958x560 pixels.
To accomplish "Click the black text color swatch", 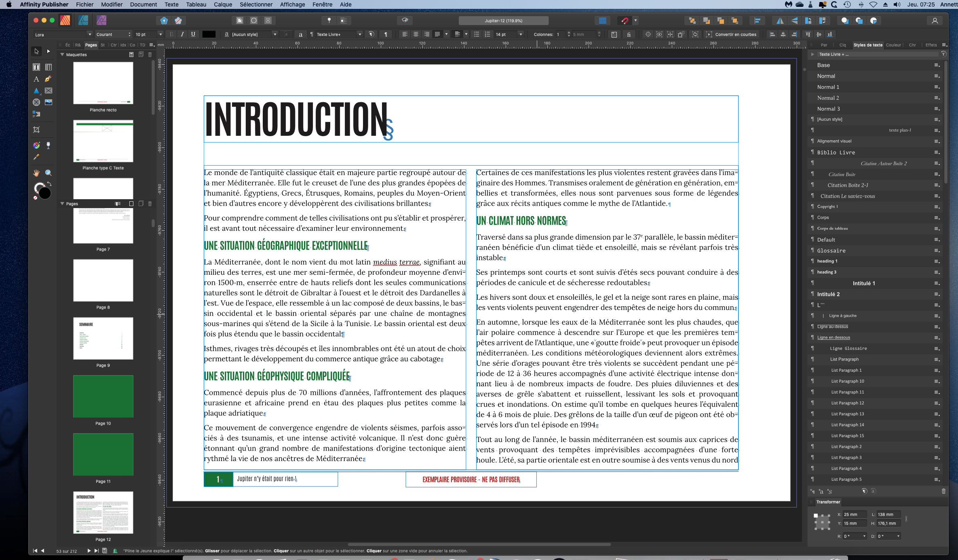I will coord(208,34).
